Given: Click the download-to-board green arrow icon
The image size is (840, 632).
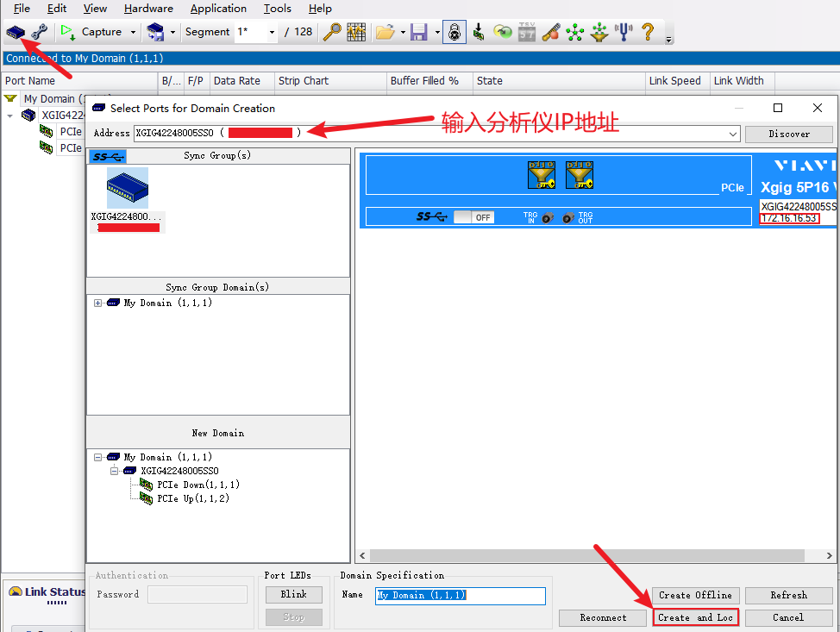Looking at the screenshot, I should 479,32.
